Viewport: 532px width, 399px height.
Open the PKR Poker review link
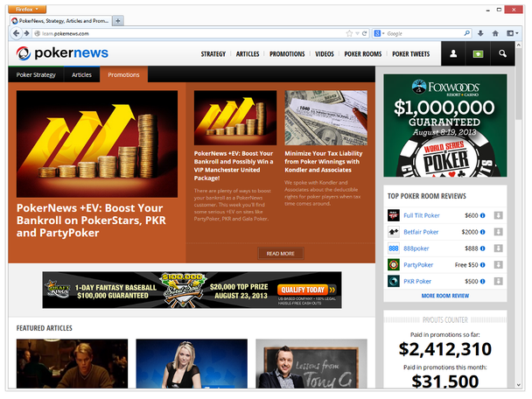(x=417, y=281)
